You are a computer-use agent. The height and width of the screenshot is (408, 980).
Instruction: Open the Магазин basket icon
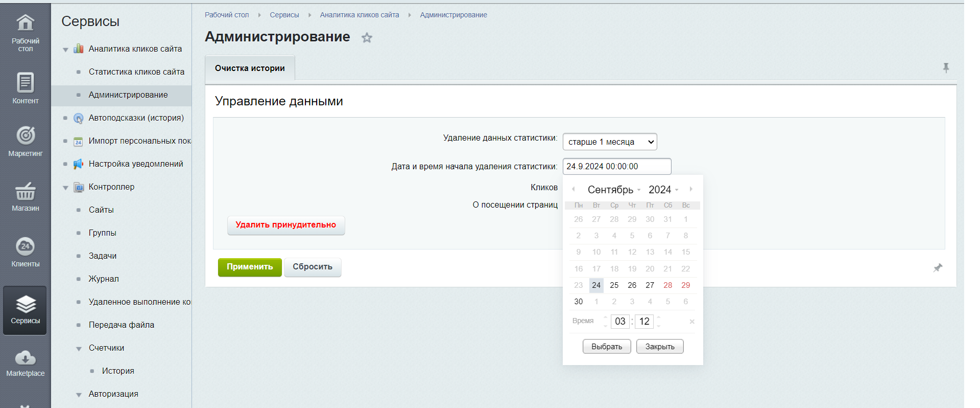25,192
